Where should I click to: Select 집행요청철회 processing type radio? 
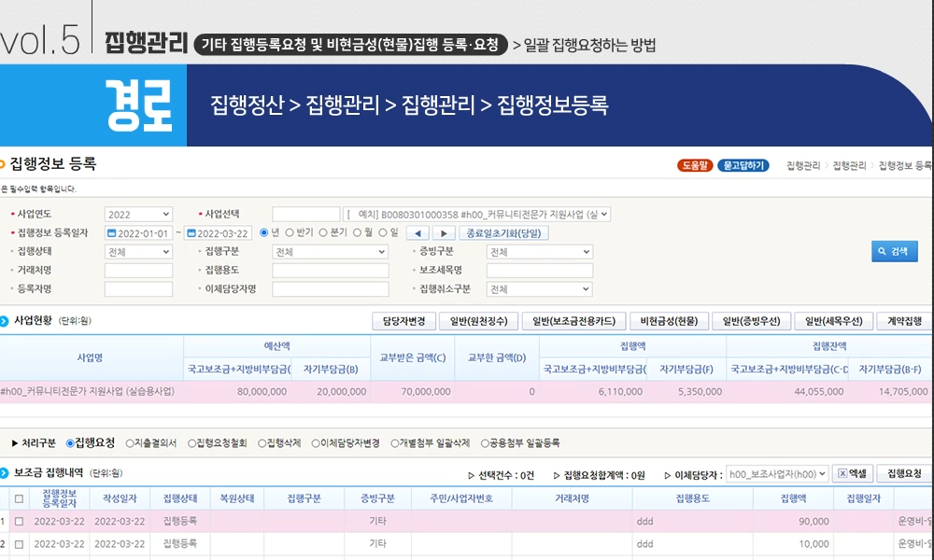pos(191,443)
